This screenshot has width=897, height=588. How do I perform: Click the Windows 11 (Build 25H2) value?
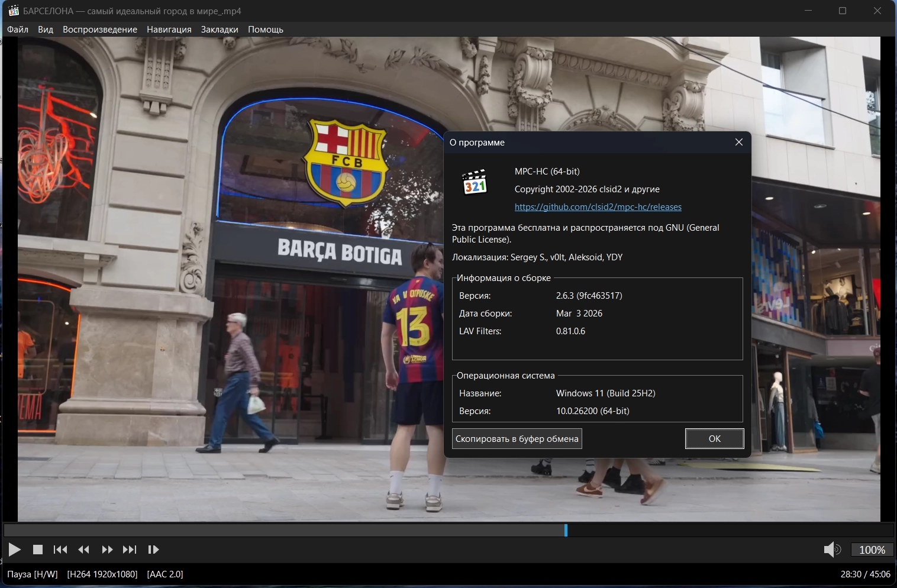coord(606,393)
